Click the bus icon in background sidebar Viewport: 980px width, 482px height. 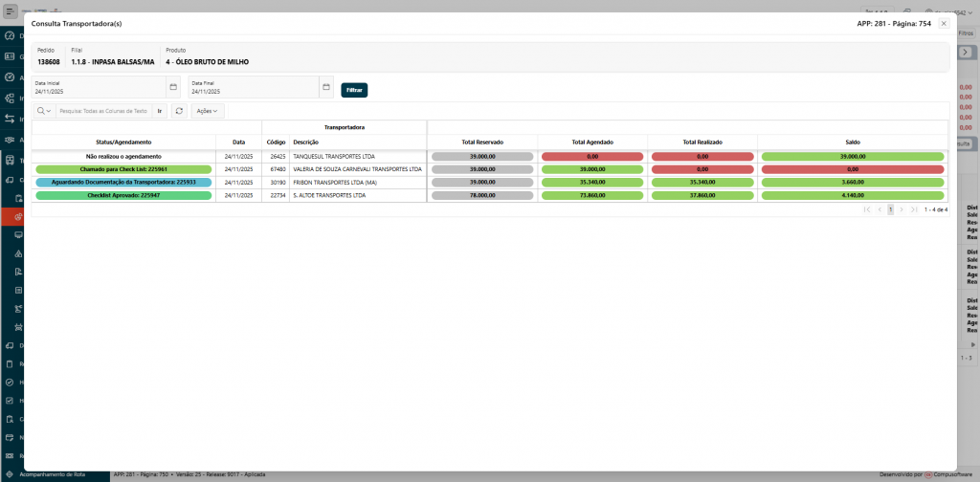10,160
